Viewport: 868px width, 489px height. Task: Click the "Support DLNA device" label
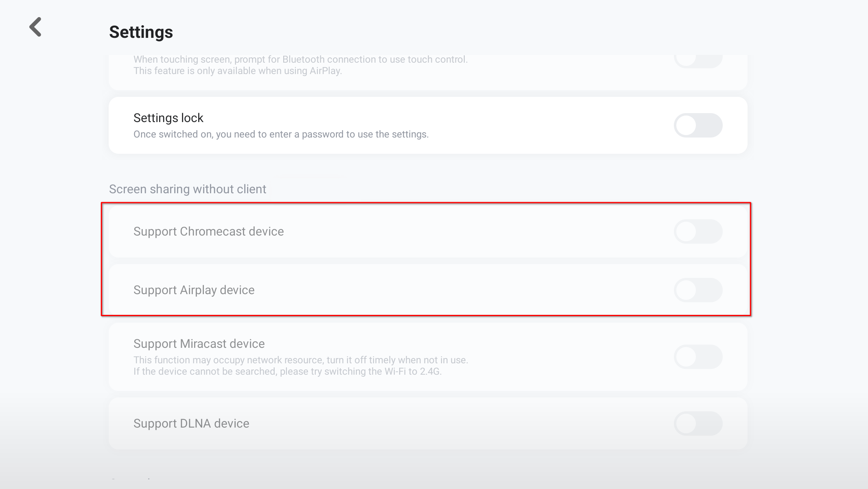[x=191, y=424]
